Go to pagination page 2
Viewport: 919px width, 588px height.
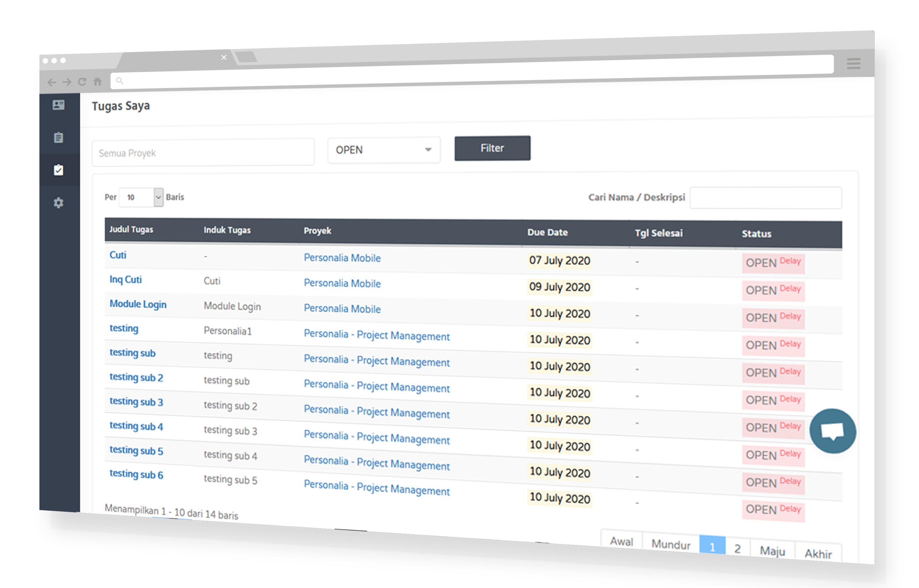point(737,549)
